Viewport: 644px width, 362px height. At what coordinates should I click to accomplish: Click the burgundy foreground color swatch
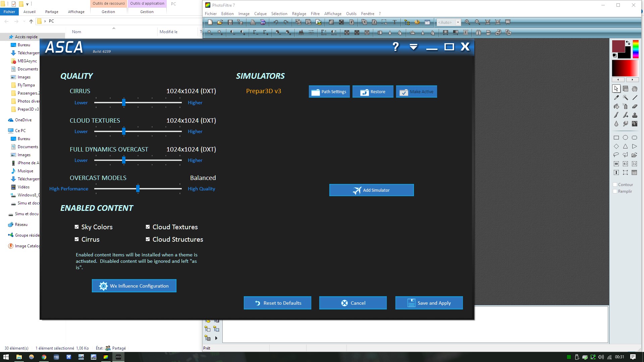point(618,46)
